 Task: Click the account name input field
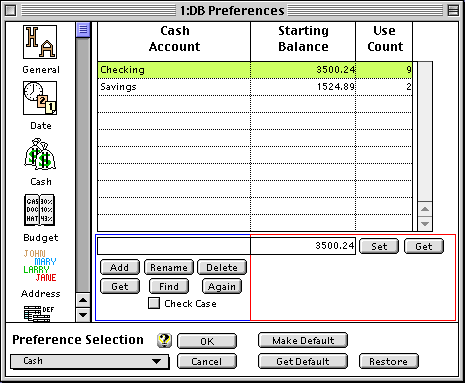[174, 246]
